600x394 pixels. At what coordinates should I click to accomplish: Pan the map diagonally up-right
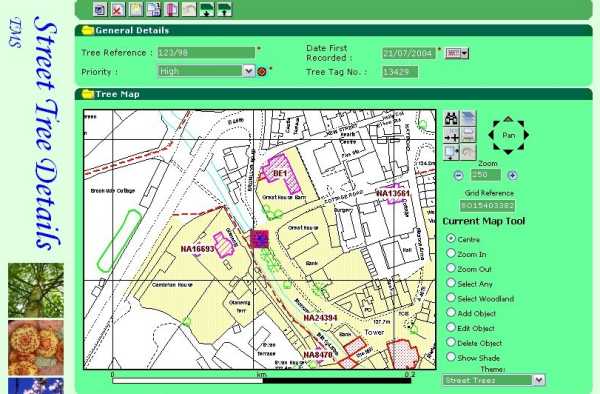coord(521,124)
